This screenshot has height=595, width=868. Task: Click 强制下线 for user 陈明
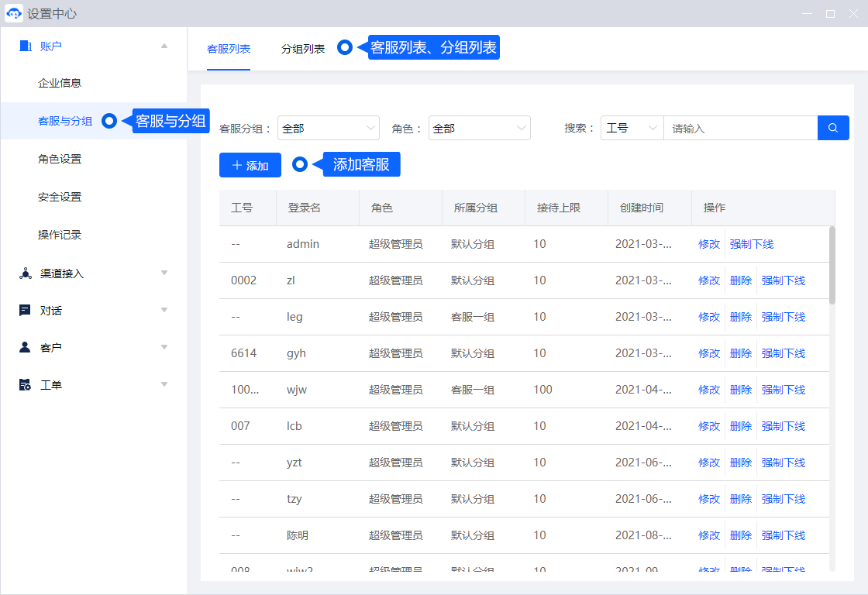pyautogui.click(x=784, y=535)
